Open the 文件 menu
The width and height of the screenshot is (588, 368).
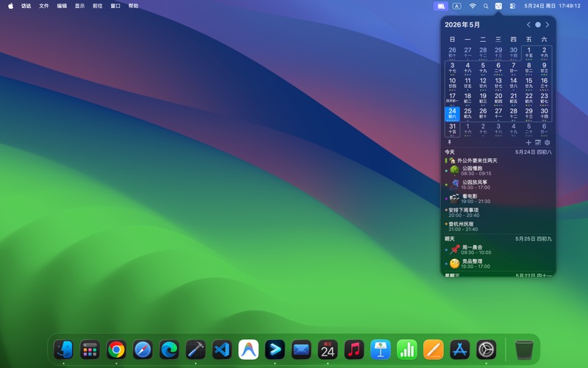point(44,6)
